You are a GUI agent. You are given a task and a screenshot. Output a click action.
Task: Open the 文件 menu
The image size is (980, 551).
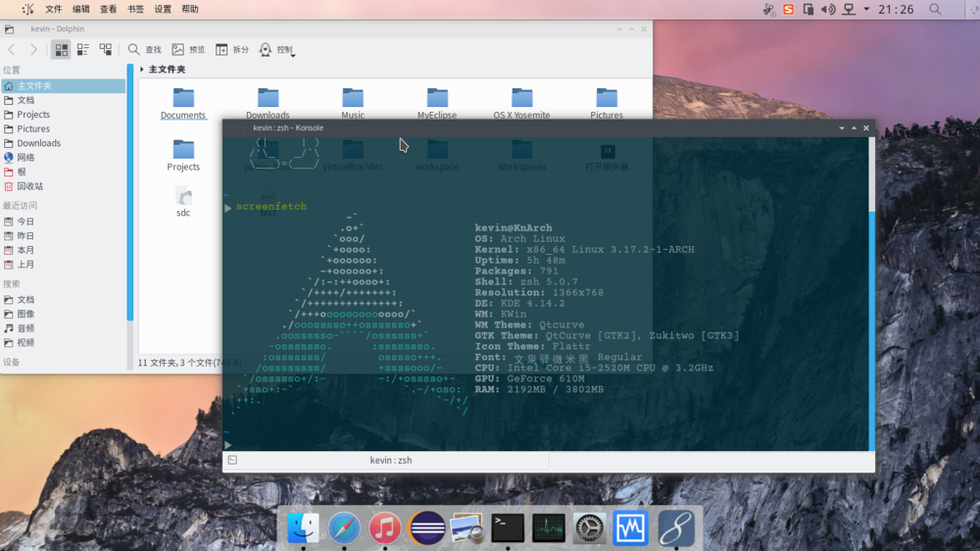point(54,10)
